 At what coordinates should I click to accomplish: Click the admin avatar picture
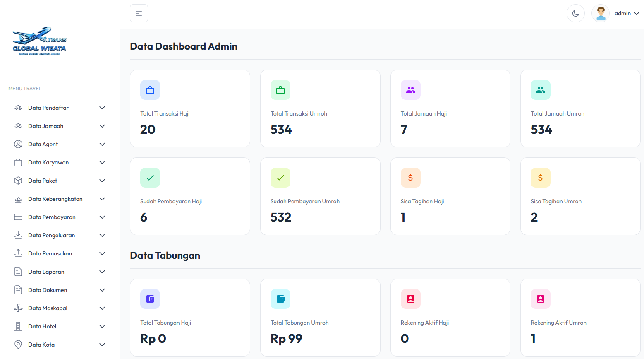[601, 13]
